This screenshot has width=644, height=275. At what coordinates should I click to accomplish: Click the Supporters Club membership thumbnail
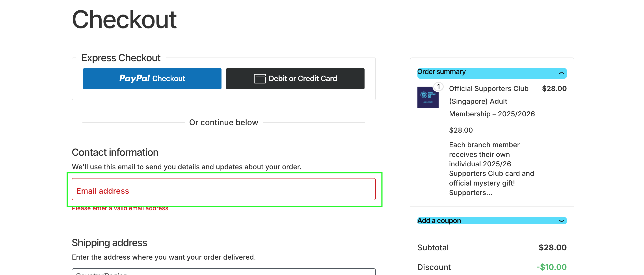[428, 97]
